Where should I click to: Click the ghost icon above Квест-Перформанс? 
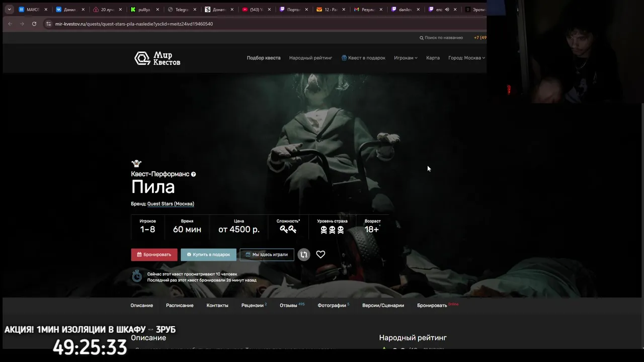click(x=136, y=163)
